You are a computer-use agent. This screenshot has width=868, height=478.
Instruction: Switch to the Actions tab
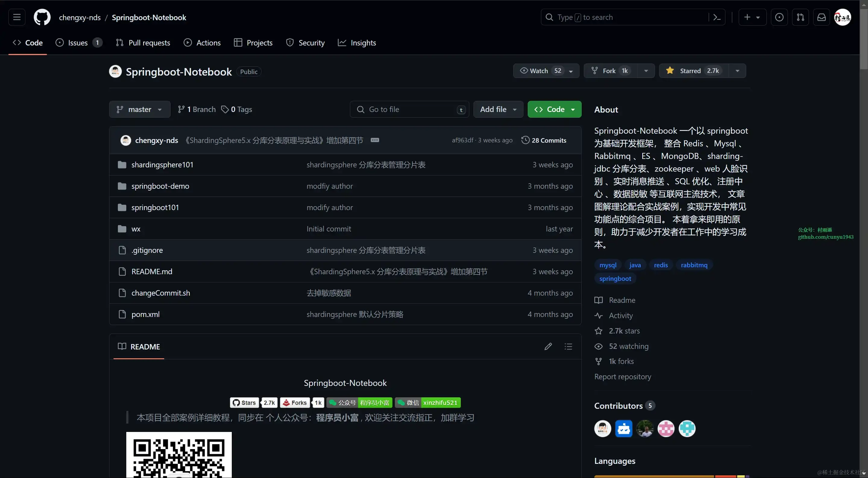(202, 43)
